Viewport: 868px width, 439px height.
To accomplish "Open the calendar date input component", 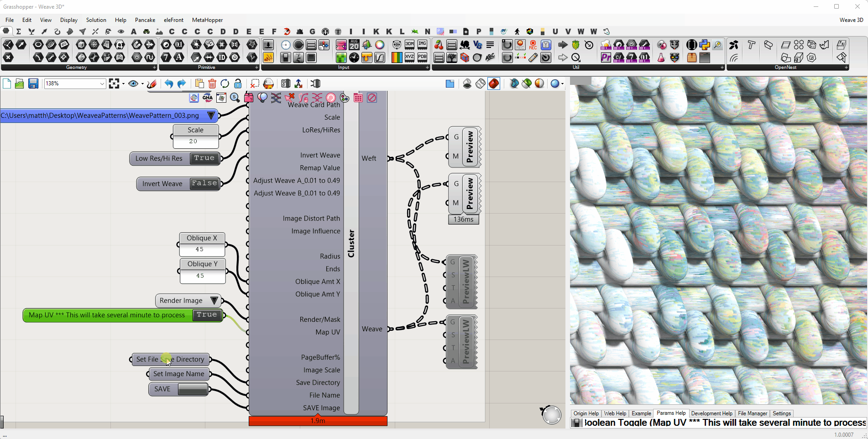I will tap(354, 45).
